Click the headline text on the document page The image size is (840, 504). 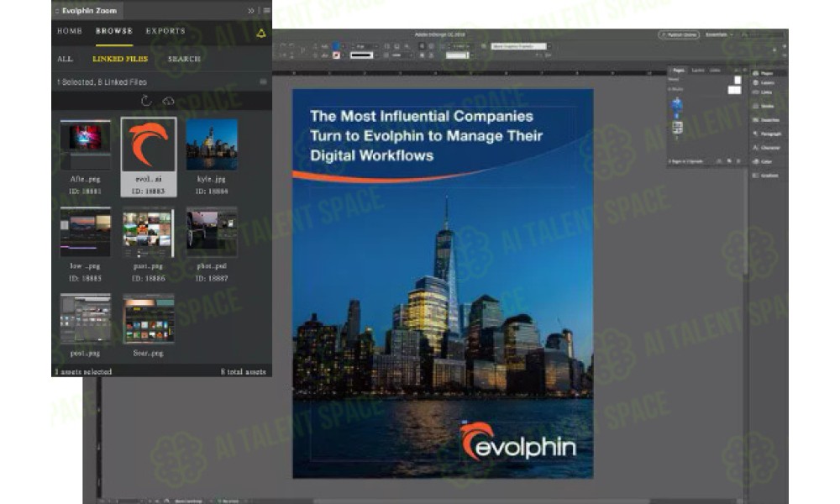[x=426, y=135]
